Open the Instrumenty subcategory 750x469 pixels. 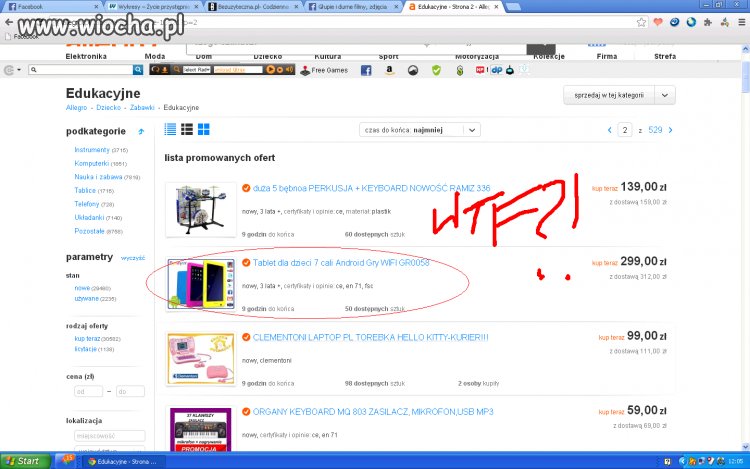(92, 150)
